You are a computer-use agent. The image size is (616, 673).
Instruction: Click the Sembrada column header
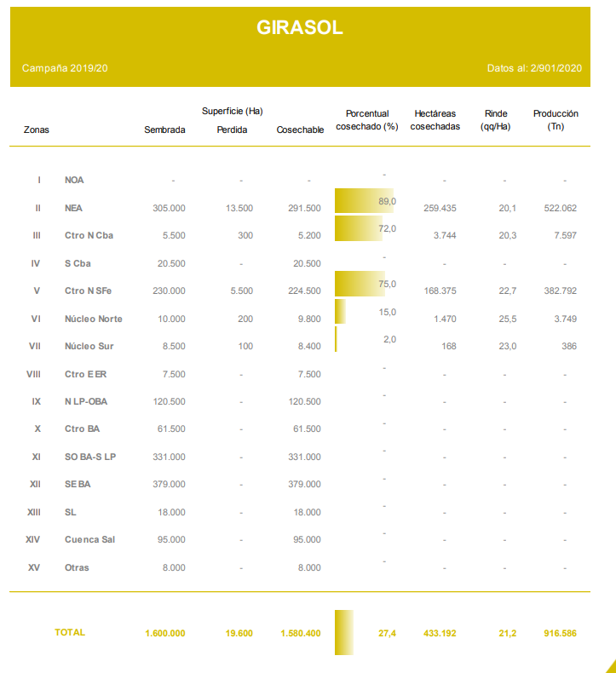pos(164,130)
